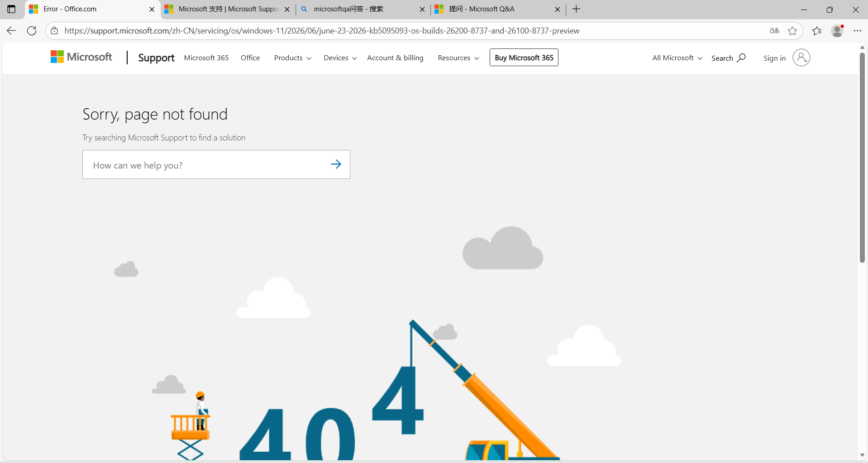Viewport: 868px width, 463px height.
Task: Switch to the microsoftqa问答 搜索 tab
Action: (x=363, y=9)
